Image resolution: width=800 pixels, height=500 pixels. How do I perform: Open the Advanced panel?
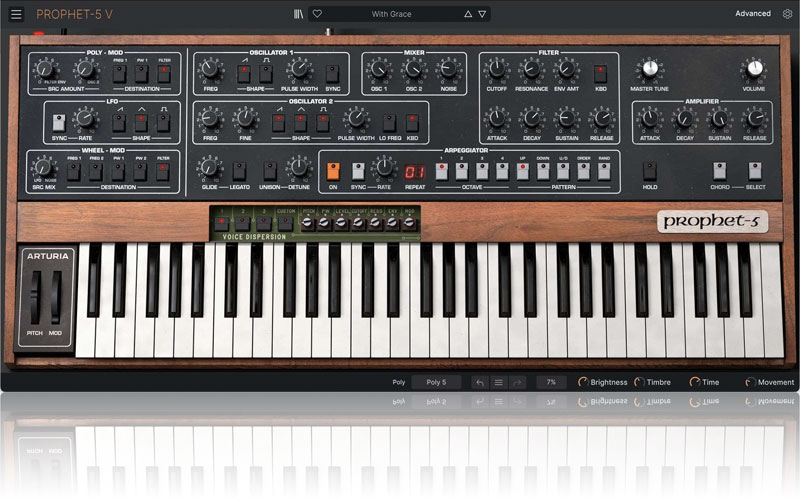[752, 14]
